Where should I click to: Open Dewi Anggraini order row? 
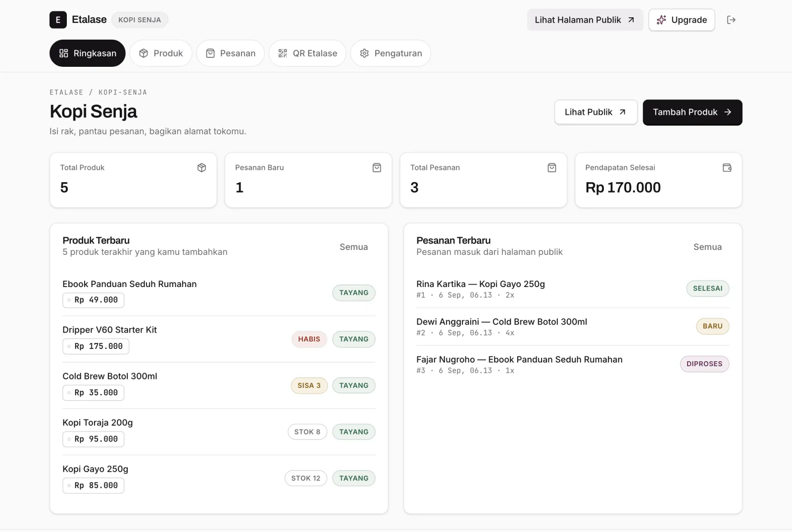click(573, 327)
